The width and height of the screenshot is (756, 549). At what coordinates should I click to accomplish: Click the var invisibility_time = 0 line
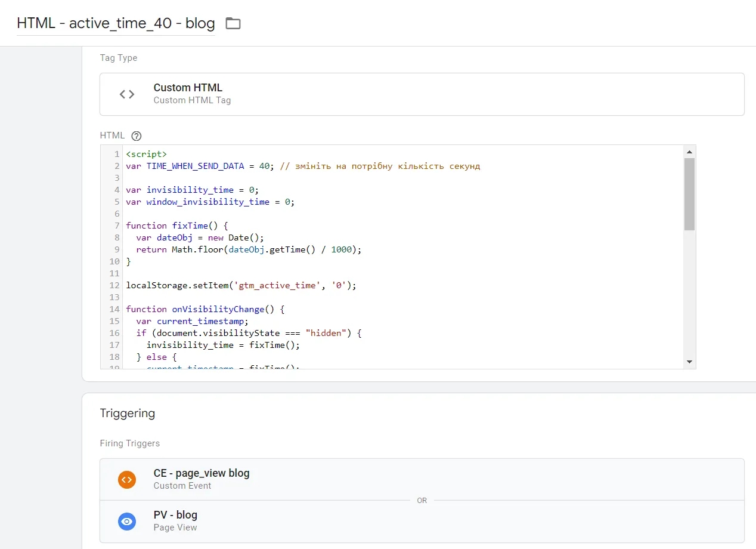coord(193,190)
